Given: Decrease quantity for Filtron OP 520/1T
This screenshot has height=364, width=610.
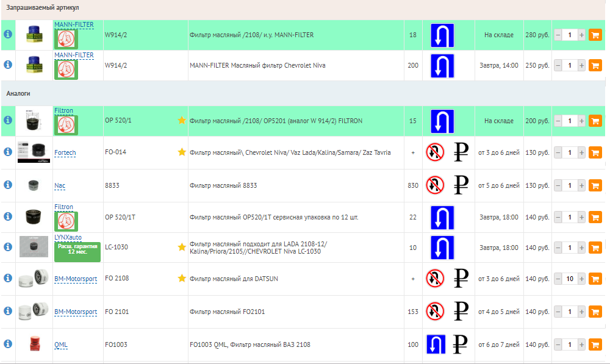Looking at the screenshot, I should pyautogui.click(x=558, y=217).
